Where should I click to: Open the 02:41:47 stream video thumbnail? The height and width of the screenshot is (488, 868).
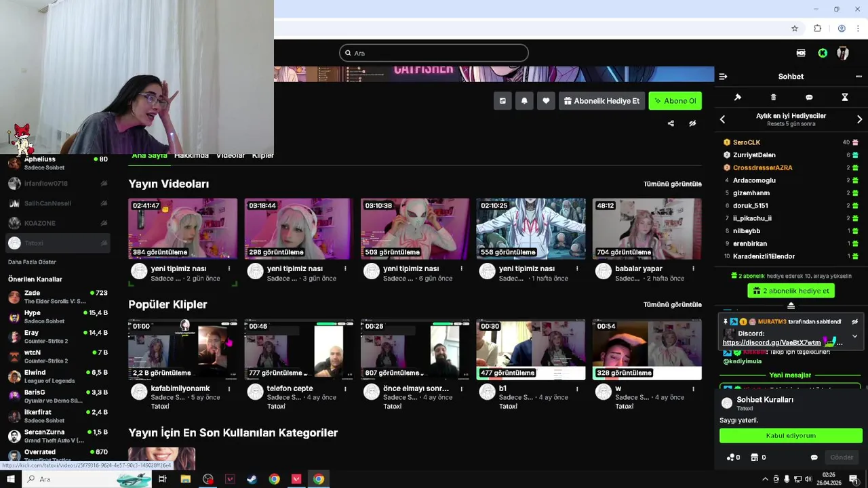pos(183,228)
